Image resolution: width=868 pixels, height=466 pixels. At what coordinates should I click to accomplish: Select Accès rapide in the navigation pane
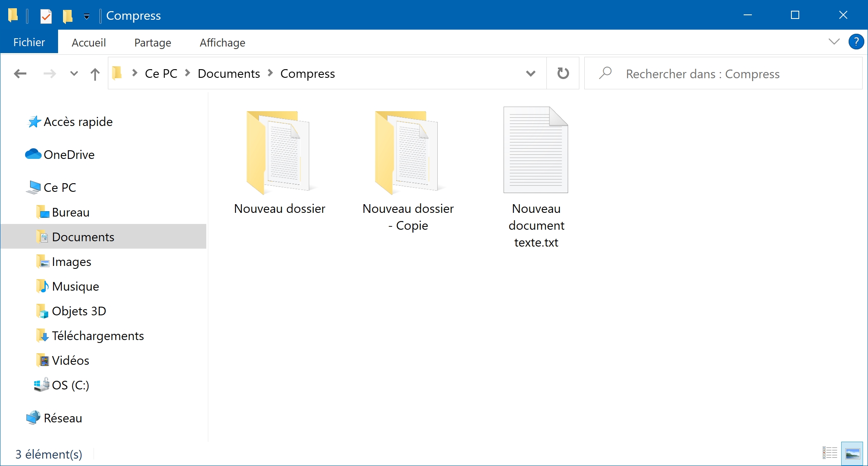click(70, 122)
